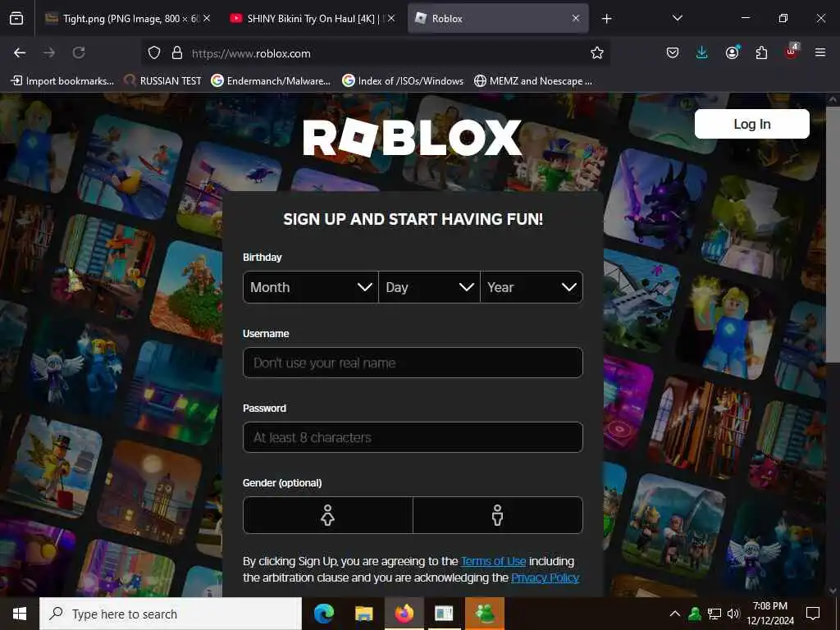Go back to previous page

(20, 52)
